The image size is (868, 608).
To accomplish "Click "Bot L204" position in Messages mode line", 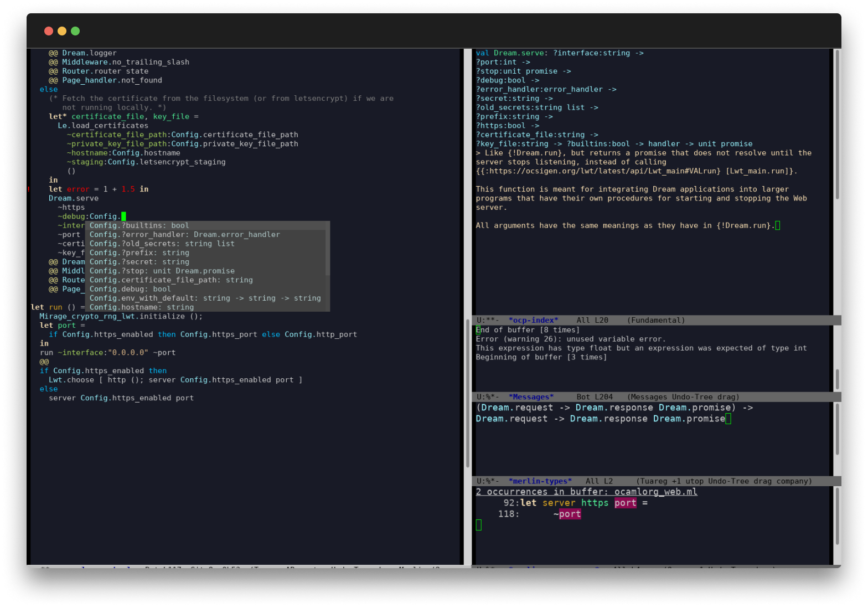I will tap(595, 397).
